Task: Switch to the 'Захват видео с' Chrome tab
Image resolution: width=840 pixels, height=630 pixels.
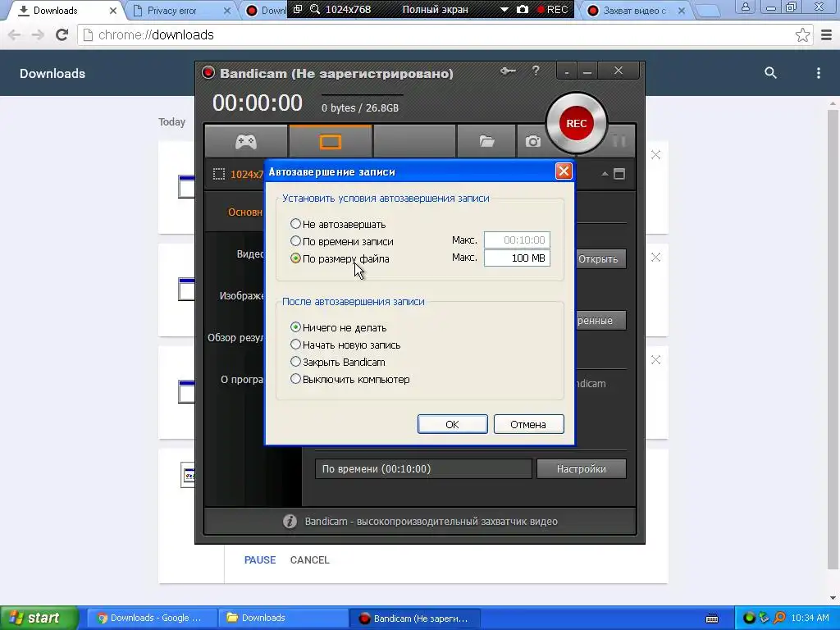Action: 635,11
